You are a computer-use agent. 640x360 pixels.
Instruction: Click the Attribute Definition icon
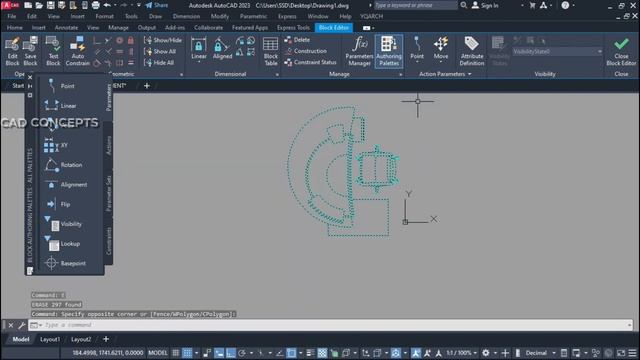tap(471, 51)
